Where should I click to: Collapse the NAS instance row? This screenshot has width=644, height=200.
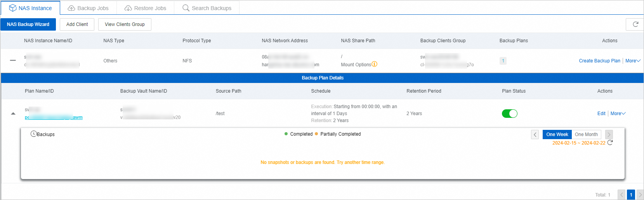coord(13,60)
